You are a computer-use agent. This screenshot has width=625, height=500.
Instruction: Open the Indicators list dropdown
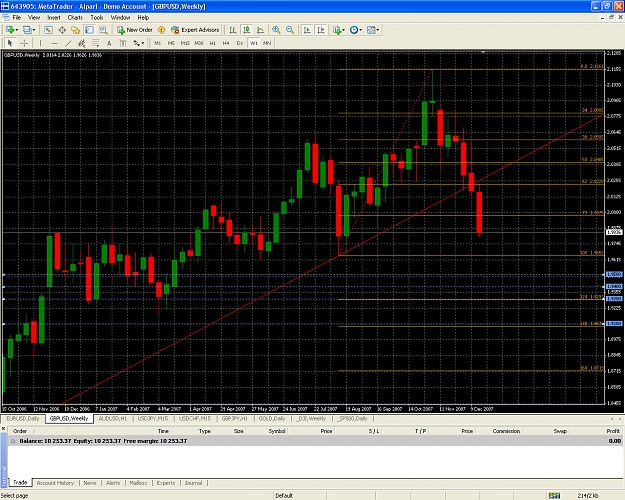click(339, 30)
